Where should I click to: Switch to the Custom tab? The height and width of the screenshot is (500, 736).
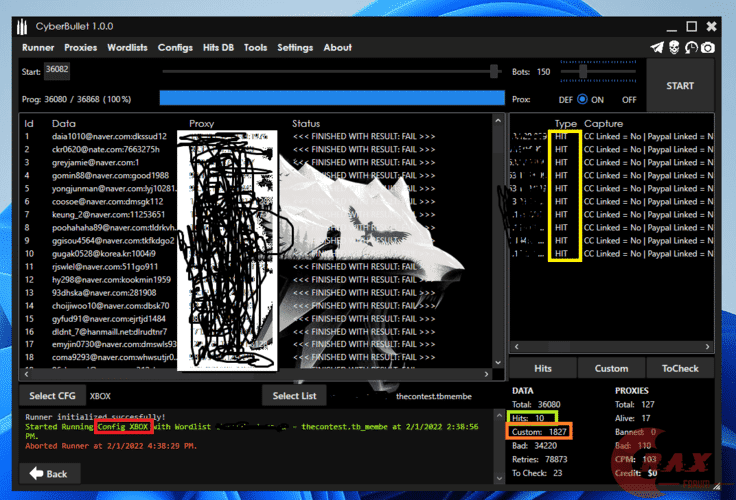tap(611, 368)
